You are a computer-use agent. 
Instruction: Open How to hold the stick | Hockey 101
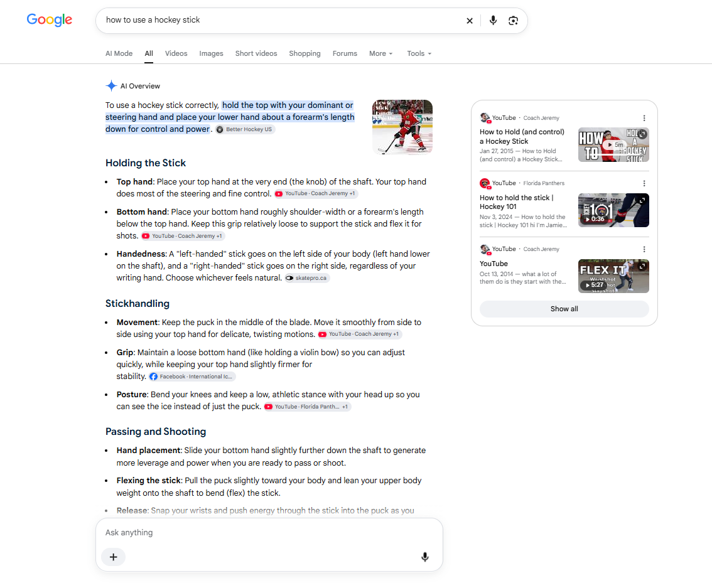point(516,202)
